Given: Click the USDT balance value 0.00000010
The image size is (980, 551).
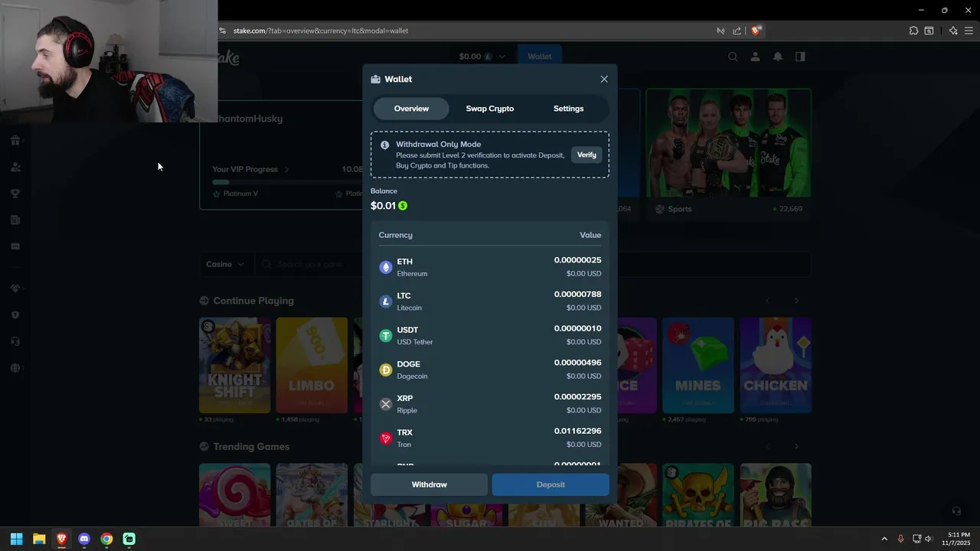Looking at the screenshot, I should [x=577, y=328].
